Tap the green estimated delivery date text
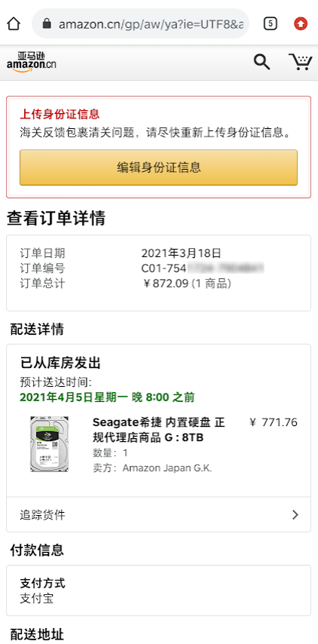The image size is (318, 644). pos(107,397)
